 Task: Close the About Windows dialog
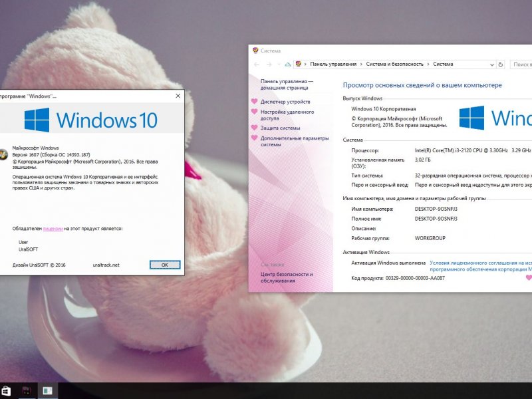click(x=178, y=96)
